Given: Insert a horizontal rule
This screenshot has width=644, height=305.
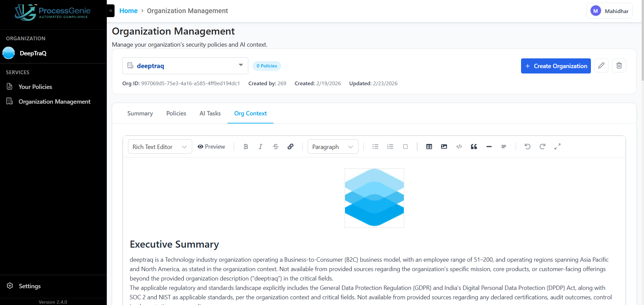Looking at the screenshot, I should pos(489,147).
